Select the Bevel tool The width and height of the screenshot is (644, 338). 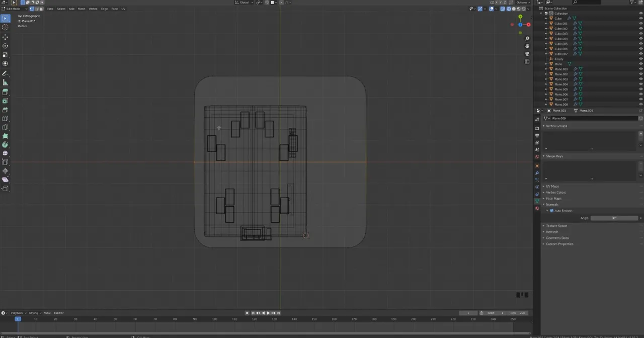(x=5, y=110)
